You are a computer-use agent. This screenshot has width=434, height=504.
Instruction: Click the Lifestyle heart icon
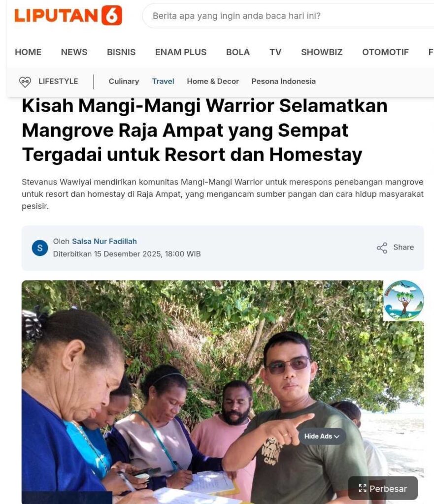click(x=25, y=82)
